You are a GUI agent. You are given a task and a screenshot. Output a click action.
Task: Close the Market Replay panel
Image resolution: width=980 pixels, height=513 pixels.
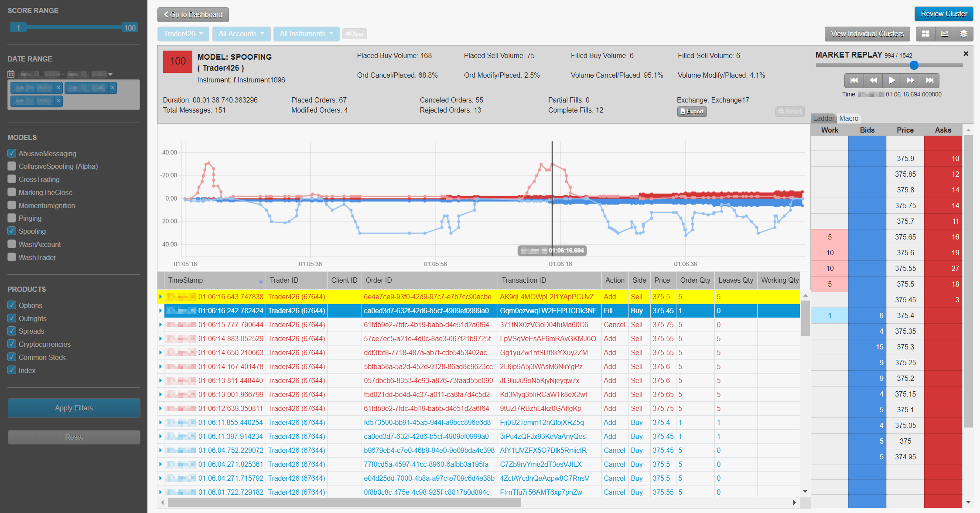point(966,53)
